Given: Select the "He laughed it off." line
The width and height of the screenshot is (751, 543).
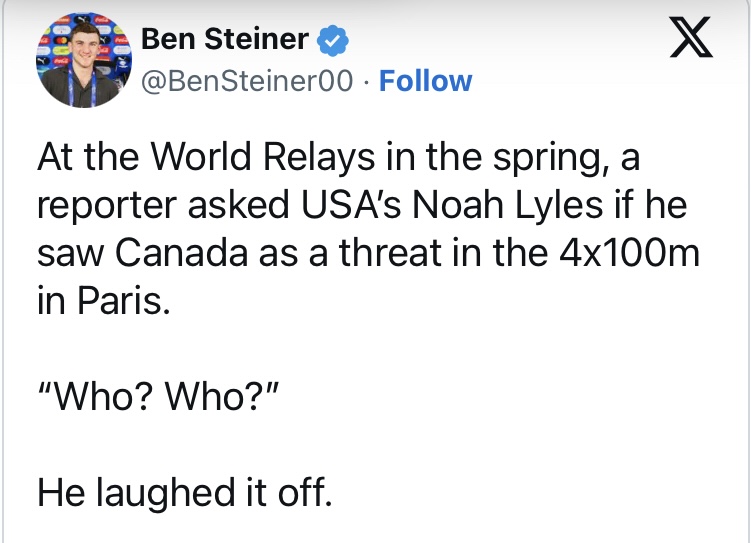Looking at the screenshot, I should pyautogui.click(x=182, y=491).
